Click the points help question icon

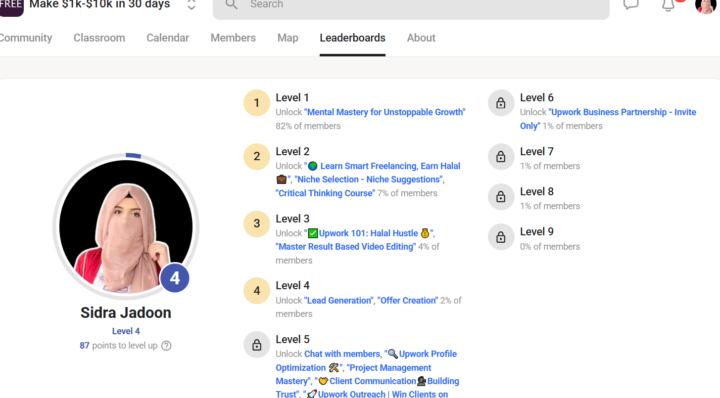point(166,346)
